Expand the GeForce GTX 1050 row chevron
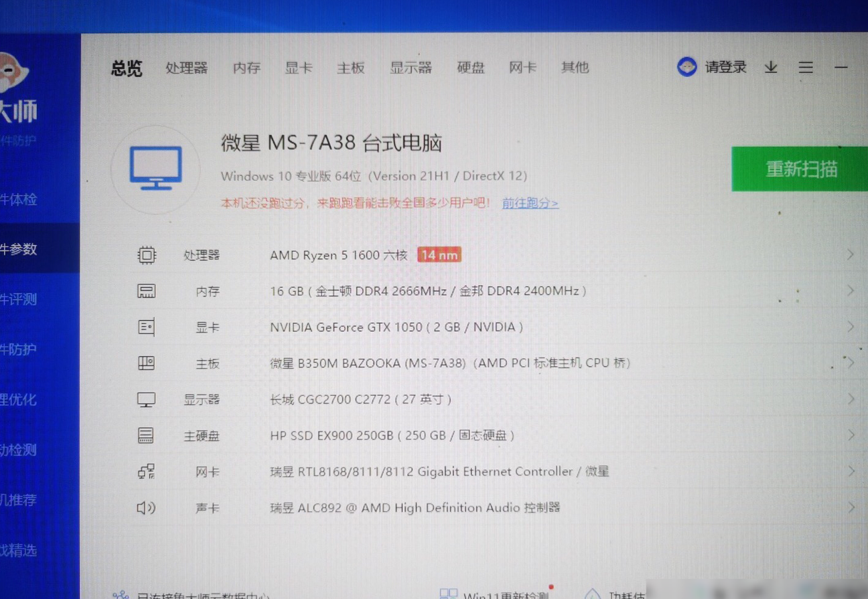Viewport: 868px width, 599px height. coord(851,327)
